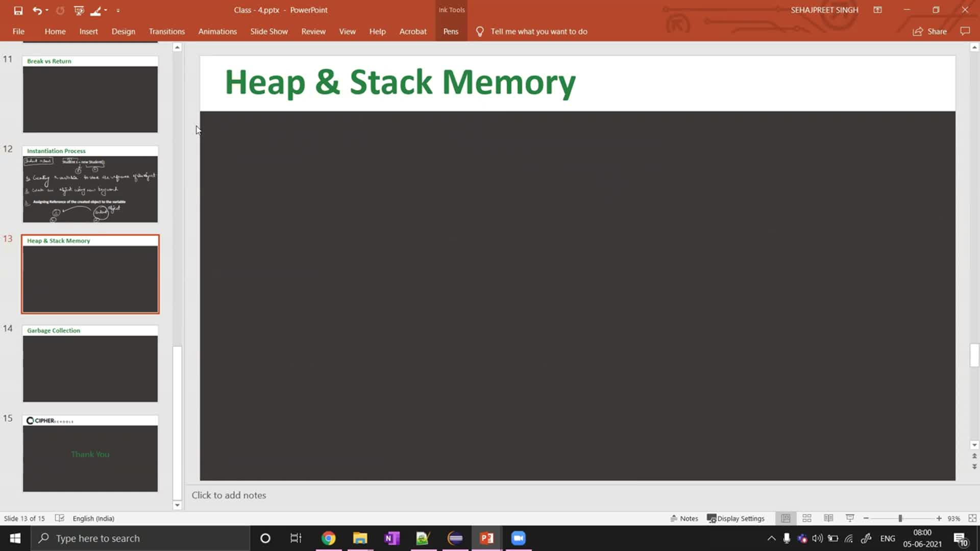Toggle spell check indicator in status bar

pyautogui.click(x=60, y=518)
